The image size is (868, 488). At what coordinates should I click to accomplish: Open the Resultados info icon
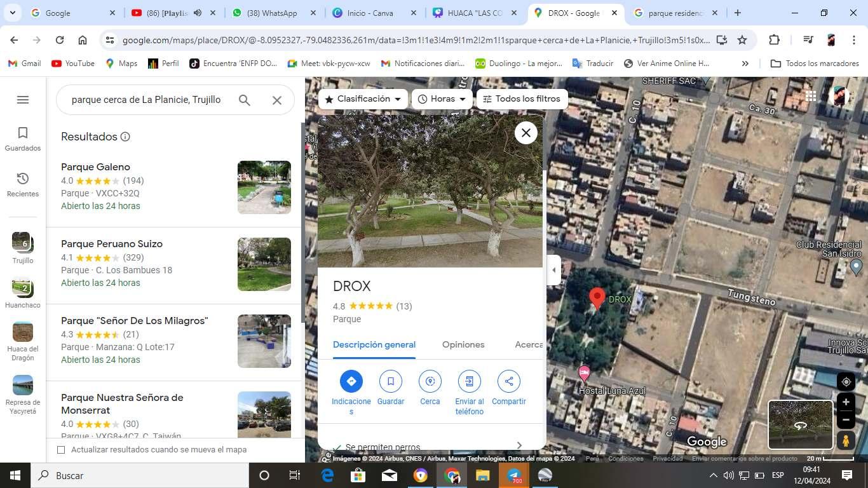click(x=125, y=137)
